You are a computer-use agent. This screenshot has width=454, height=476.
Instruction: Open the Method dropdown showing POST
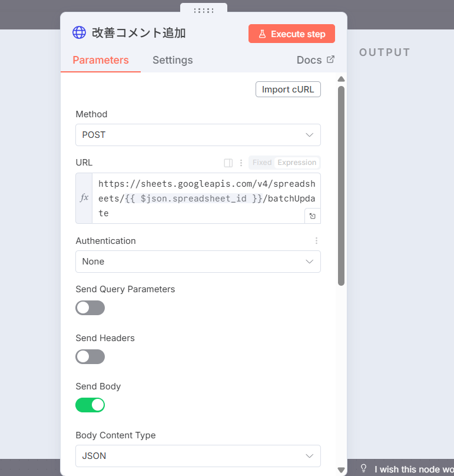(x=198, y=135)
